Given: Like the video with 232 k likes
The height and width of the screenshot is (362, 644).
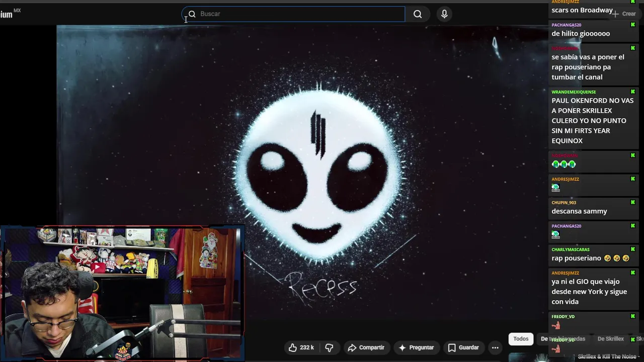Looking at the screenshot, I should (x=301, y=347).
